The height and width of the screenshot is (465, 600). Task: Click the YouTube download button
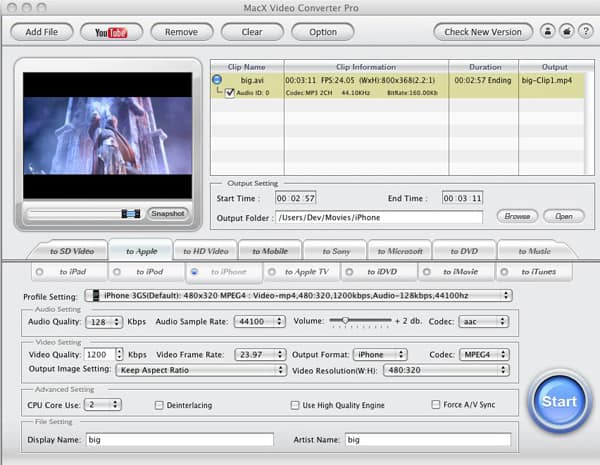coord(111,32)
